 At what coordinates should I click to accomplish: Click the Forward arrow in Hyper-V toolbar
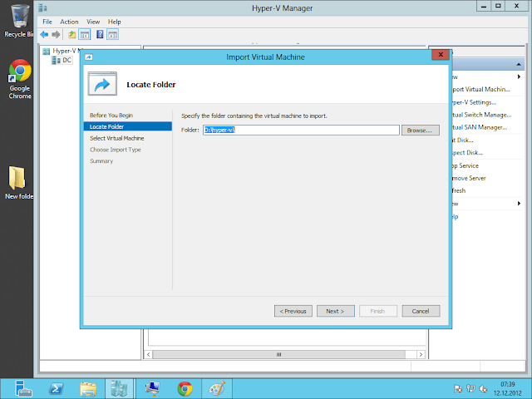[x=56, y=35]
